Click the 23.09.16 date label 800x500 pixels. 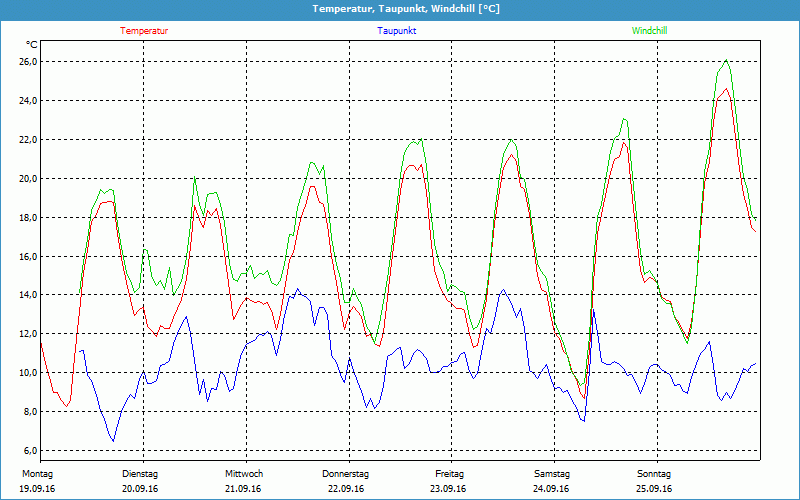[448, 489]
